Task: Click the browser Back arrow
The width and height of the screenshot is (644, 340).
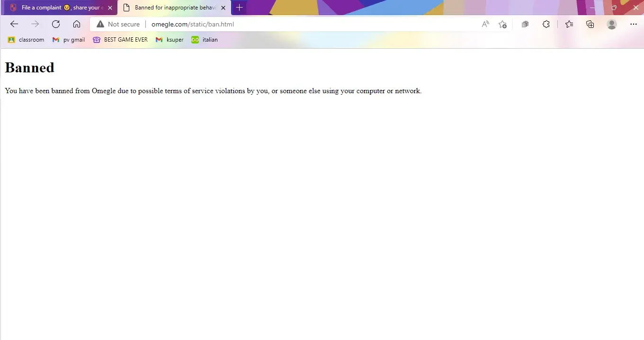Action: pyautogui.click(x=14, y=24)
